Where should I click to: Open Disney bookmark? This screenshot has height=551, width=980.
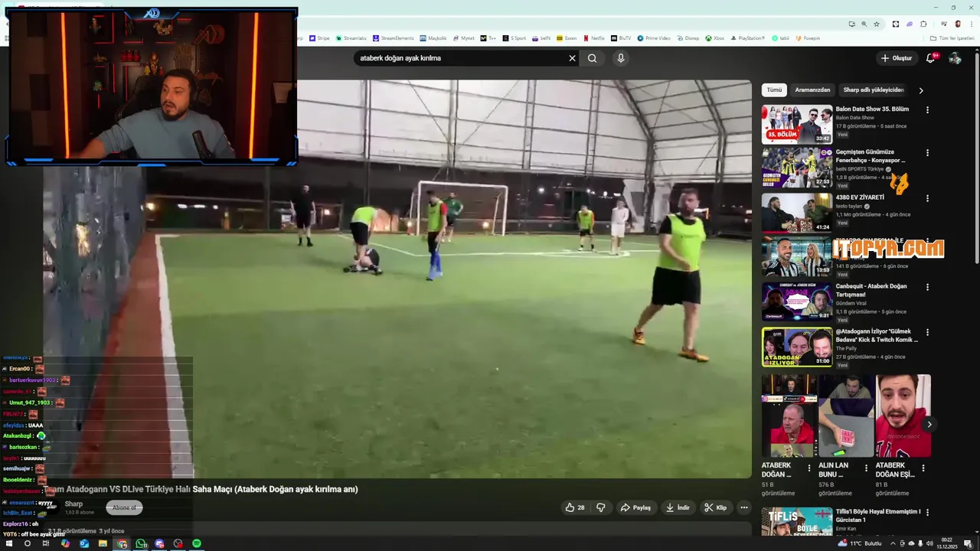point(688,38)
